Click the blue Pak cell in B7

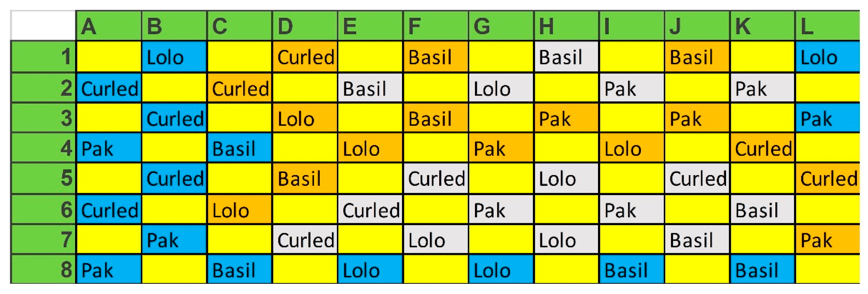click(x=174, y=239)
